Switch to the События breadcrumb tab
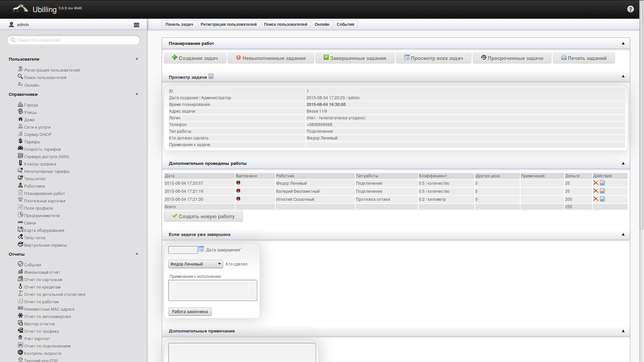 click(345, 24)
